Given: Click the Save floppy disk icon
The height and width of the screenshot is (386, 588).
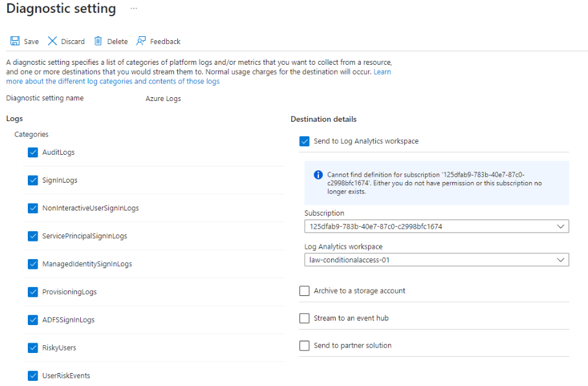Looking at the screenshot, I should pyautogui.click(x=15, y=41).
